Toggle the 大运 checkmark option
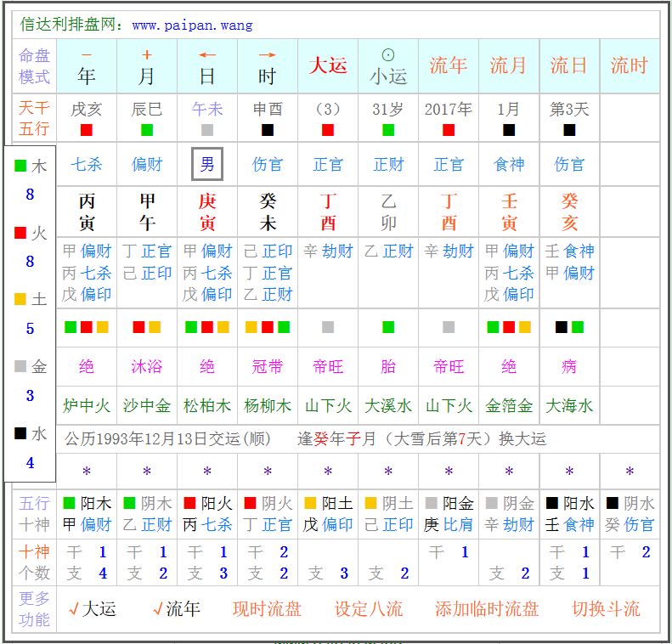 (93, 608)
